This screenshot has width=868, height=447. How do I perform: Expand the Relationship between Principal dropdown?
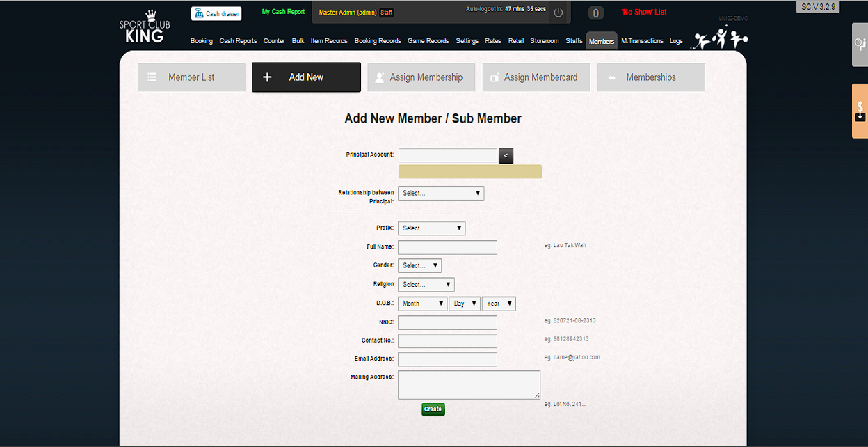point(441,193)
